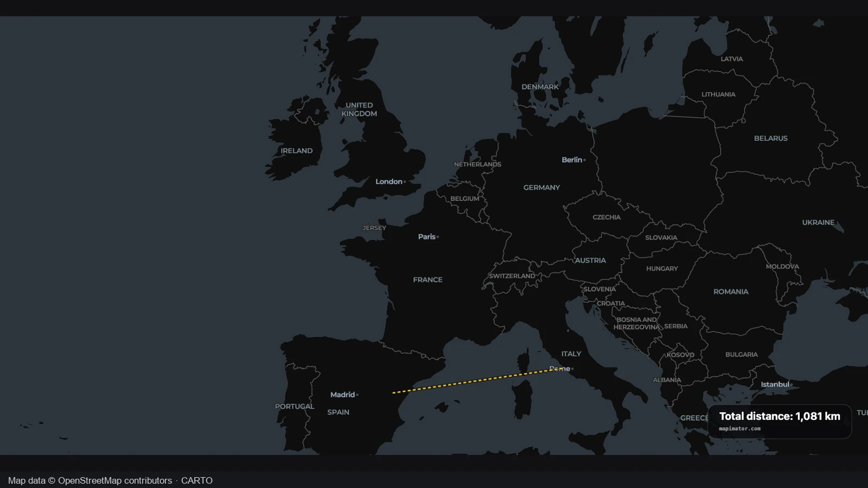Click the LATVIA country label

point(731,59)
